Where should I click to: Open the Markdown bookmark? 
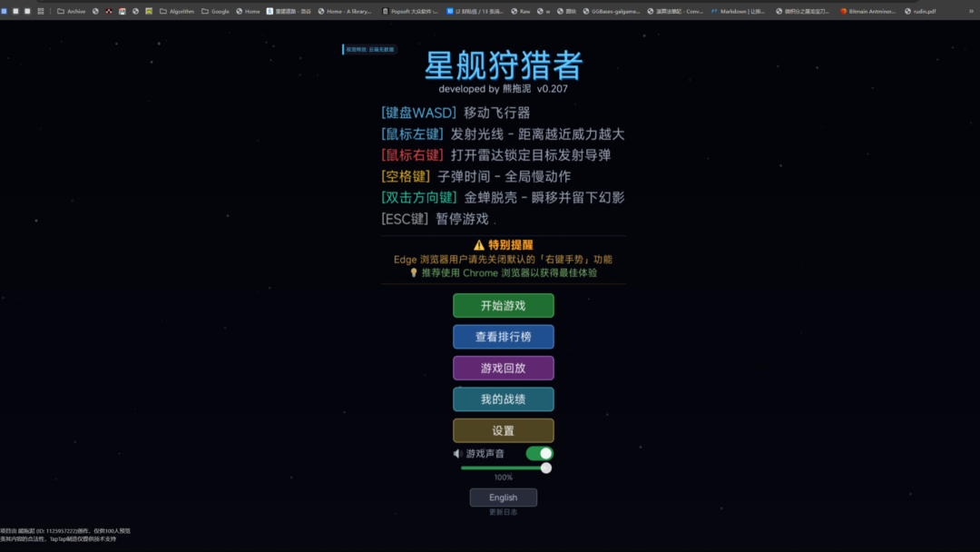[738, 11]
